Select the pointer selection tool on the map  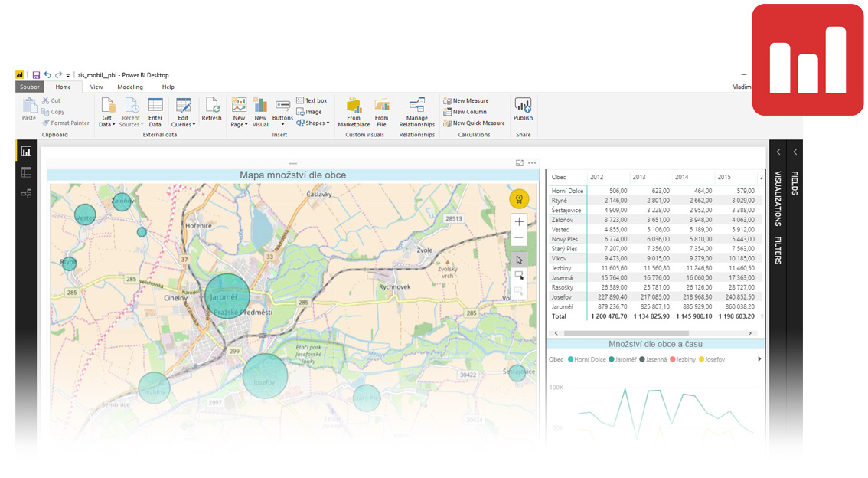click(519, 260)
